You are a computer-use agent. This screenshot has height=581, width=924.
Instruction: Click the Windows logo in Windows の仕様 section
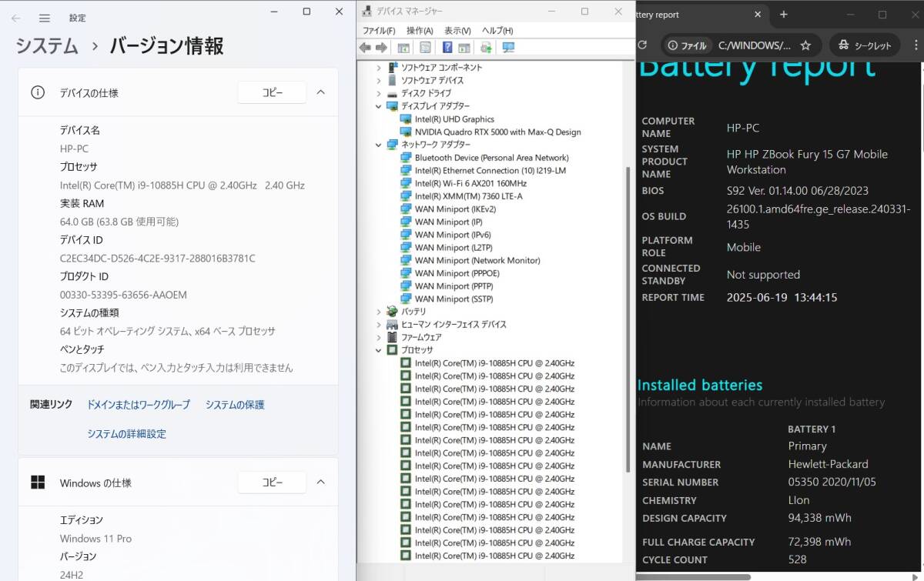[x=38, y=482]
